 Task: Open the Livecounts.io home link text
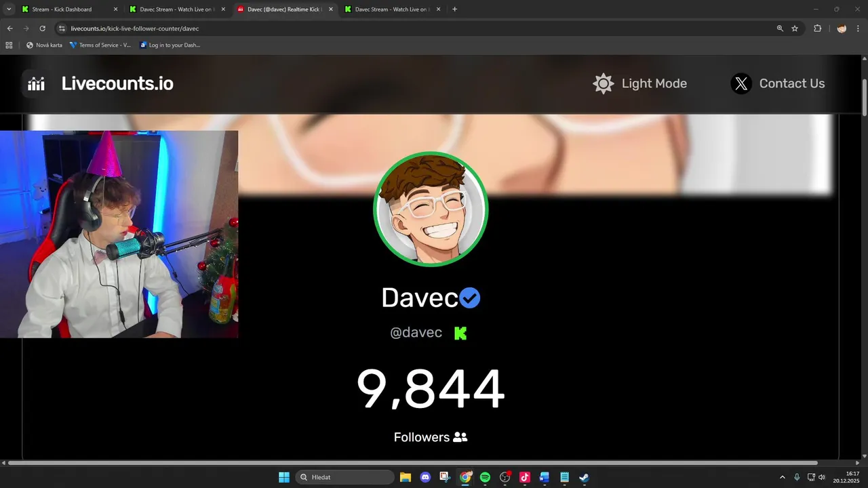[x=117, y=83]
